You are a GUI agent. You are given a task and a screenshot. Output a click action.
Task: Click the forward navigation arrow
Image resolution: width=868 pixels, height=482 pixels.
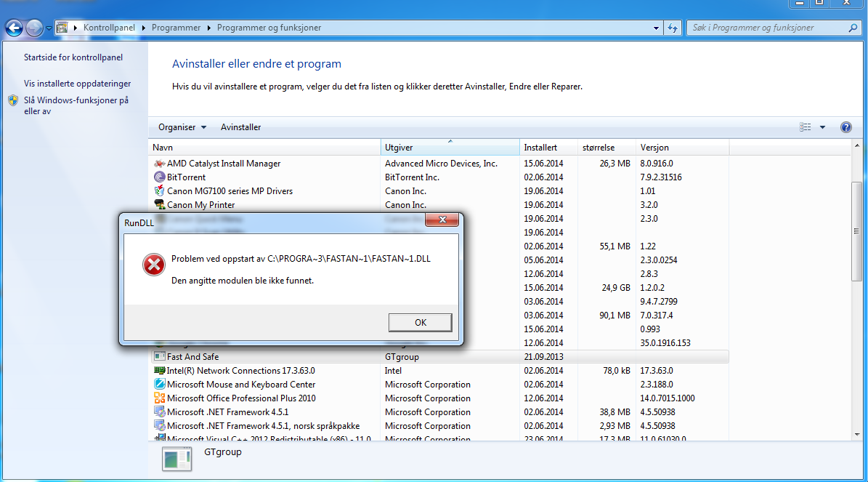pos(34,28)
